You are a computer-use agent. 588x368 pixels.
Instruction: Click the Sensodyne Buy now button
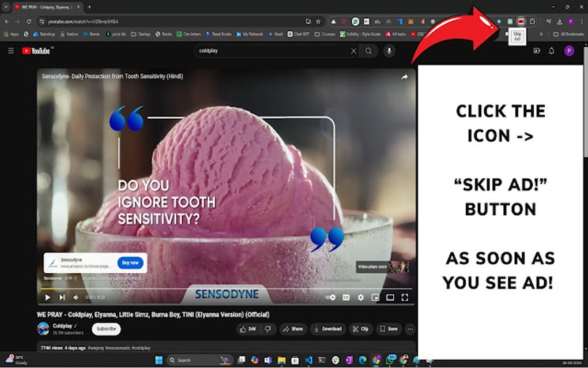click(130, 262)
